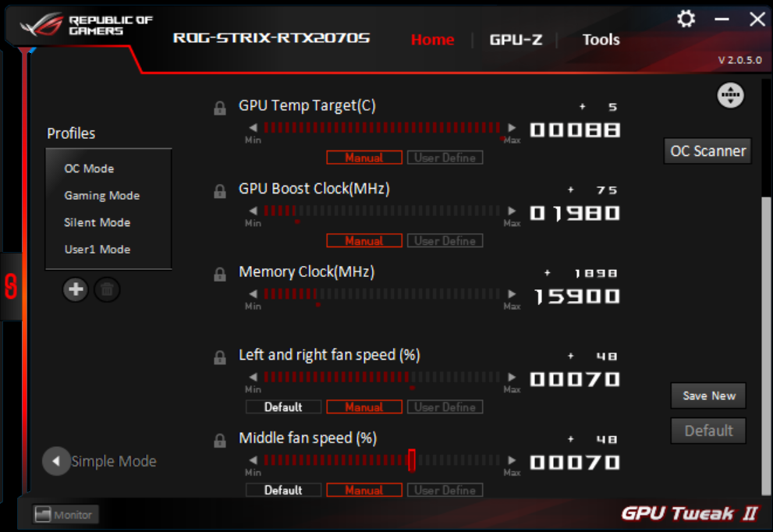Minimize the GPU Tweak II window
The image size is (773, 532).
click(722, 20)
